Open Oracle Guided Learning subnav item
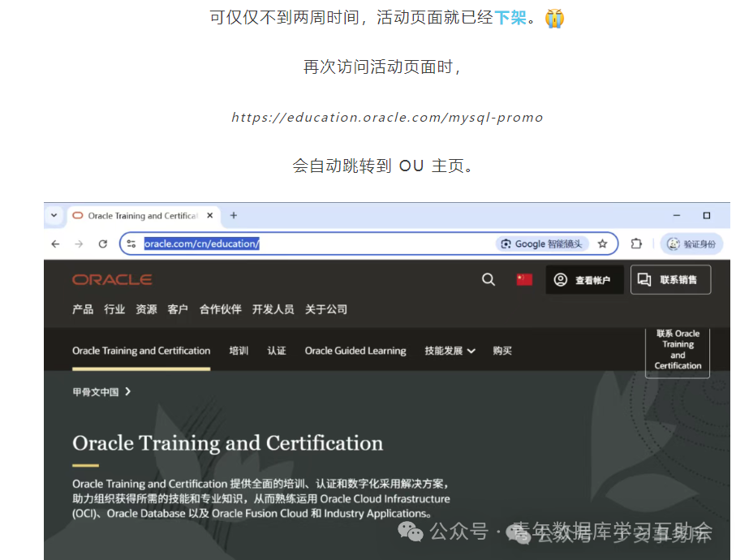 355,351
